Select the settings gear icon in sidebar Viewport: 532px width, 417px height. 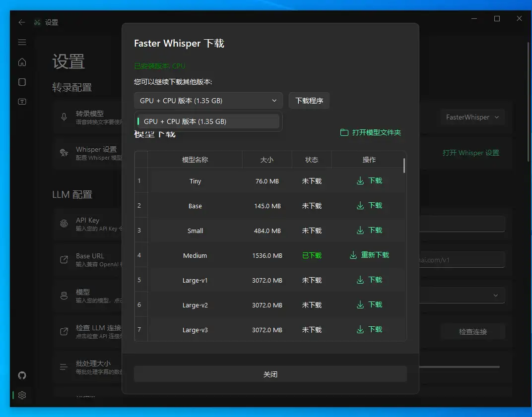click(x=22, y=395)
